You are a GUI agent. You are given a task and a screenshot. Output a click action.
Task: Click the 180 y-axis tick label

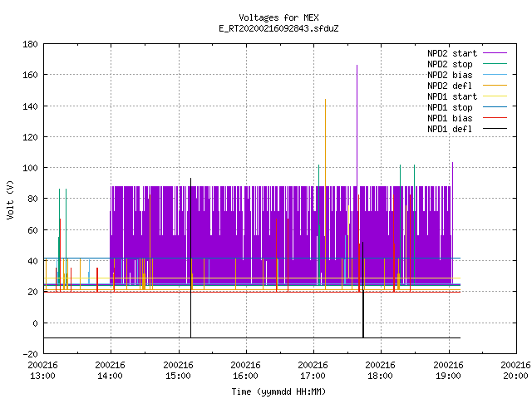[x=30, y=44]
